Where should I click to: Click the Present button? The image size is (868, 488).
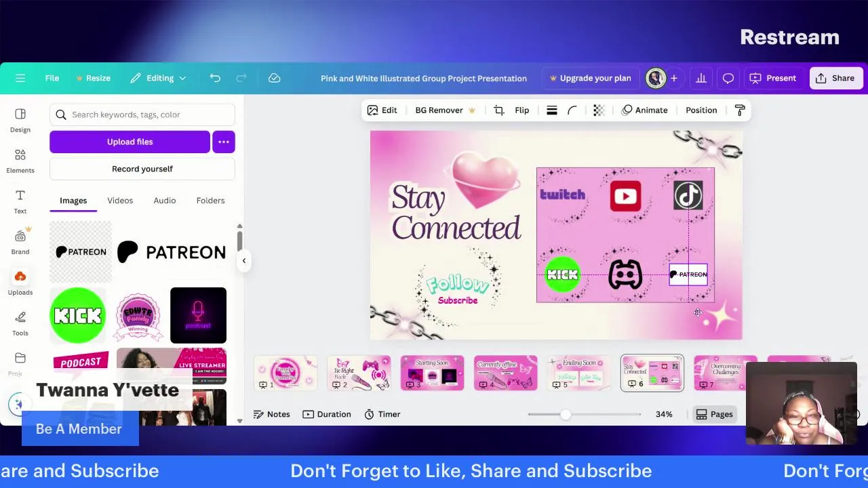coord(773,78)
